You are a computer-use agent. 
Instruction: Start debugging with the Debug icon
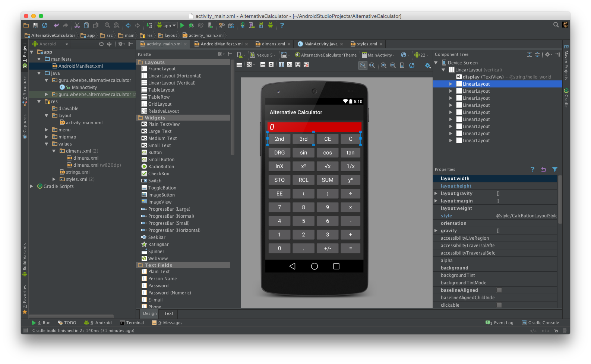(x=192, y=25)
